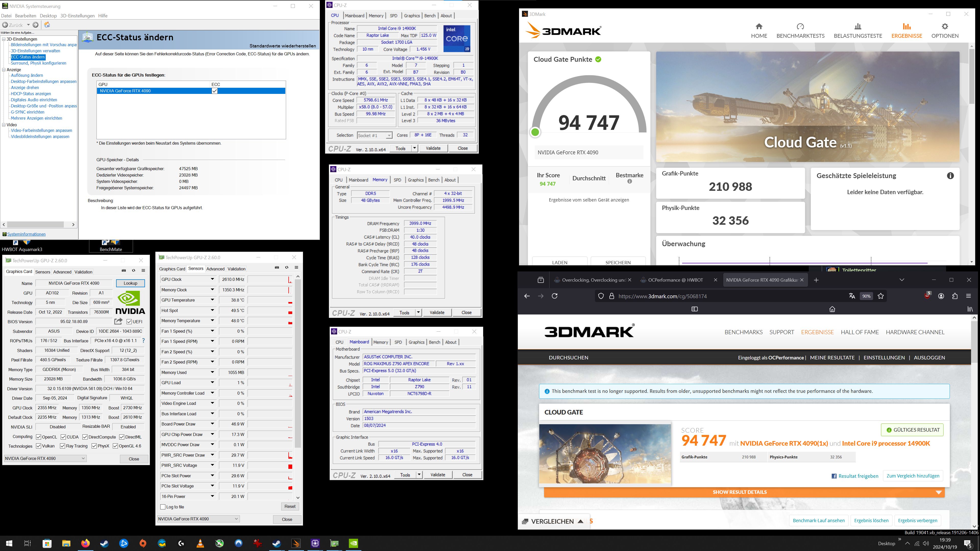Toggle DirectCompute checkbox in GPU-Z
Screen dimensions: 980x551
point(85,437)
